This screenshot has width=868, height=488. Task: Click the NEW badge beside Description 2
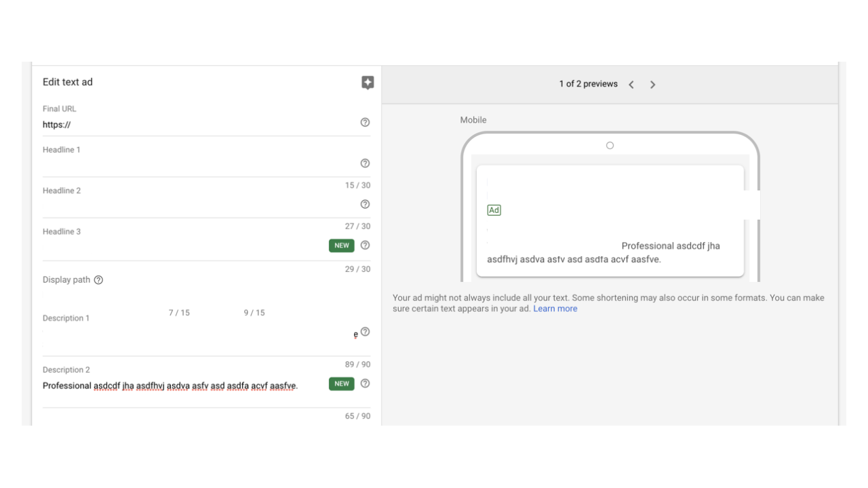click(x=342, y=384)
